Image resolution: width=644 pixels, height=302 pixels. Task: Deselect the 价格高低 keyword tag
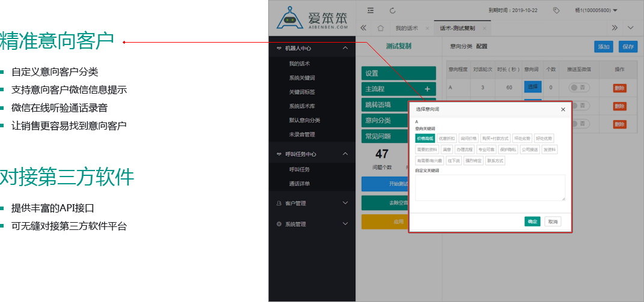coord(425,138)
